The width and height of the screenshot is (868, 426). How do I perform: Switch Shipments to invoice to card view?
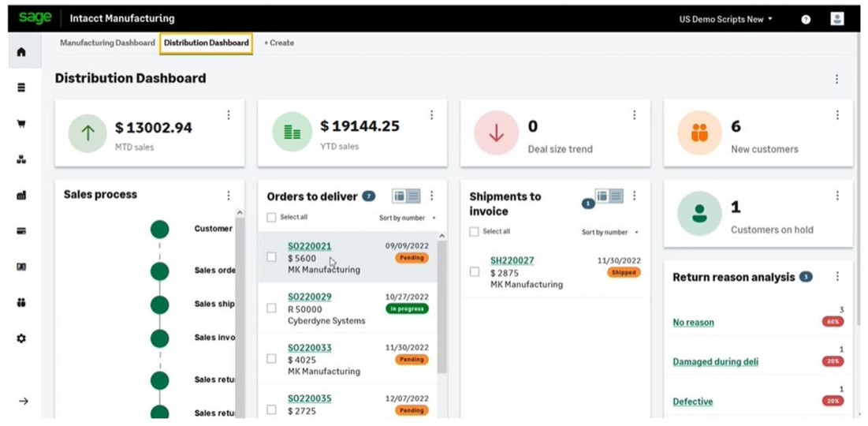(x=602, y=196)
